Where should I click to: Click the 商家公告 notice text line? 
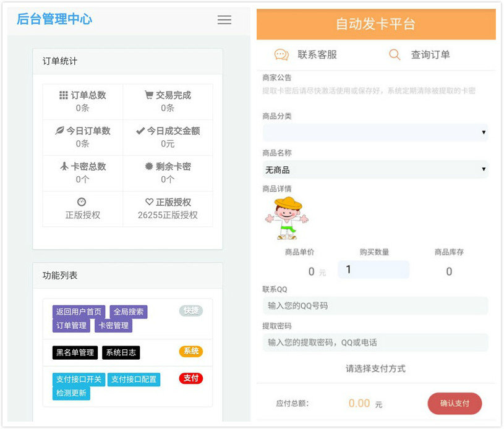coord(369,91)
